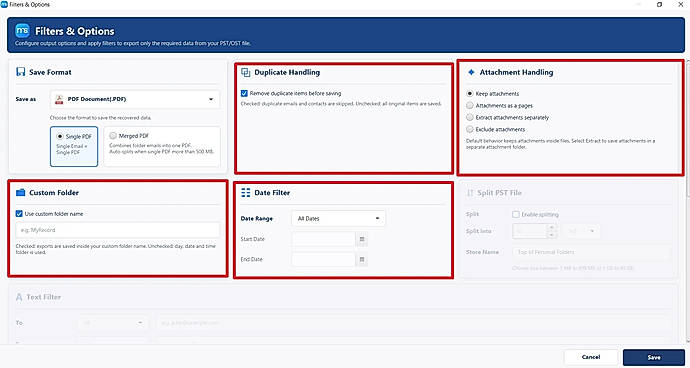Uncheck Remove duplicate items before saving
The width and height of the screenshot is (690, 368).
(244, 93)
